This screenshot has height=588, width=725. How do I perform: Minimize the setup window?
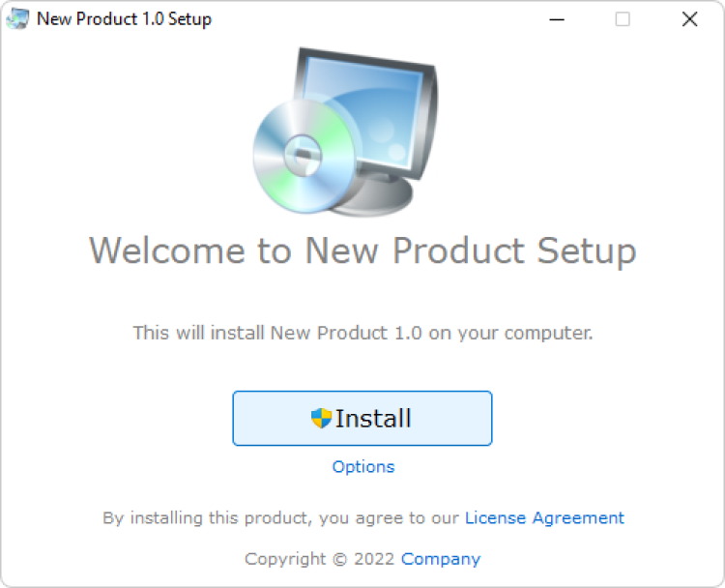pos(556,18)
